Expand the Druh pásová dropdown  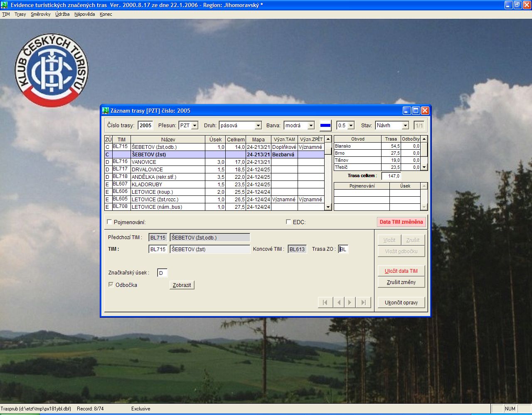pos(258,126)
